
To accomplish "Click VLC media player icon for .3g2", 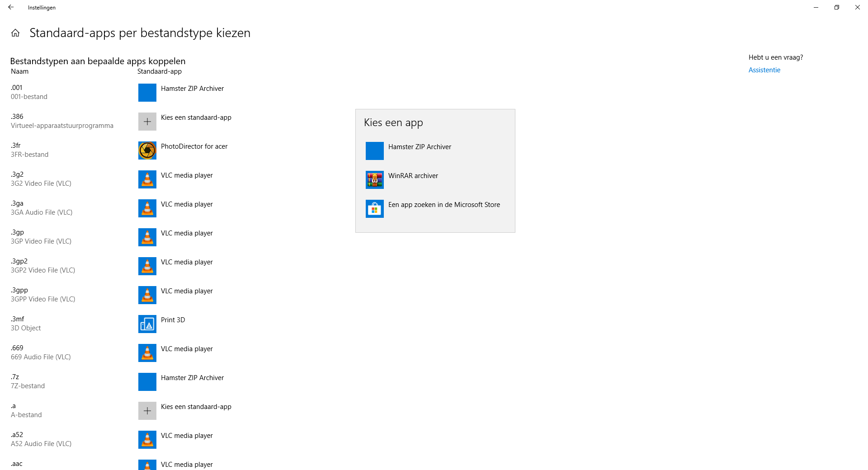I will 147,179.
